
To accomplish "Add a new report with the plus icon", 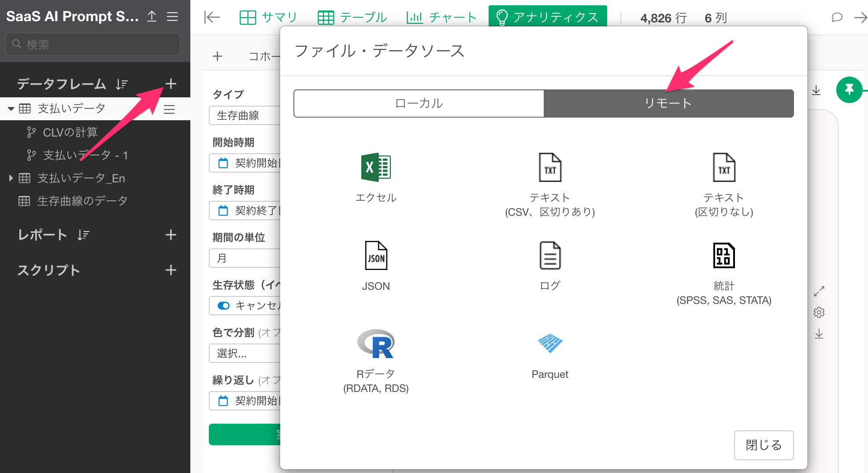I will click(x=171, y=235).
